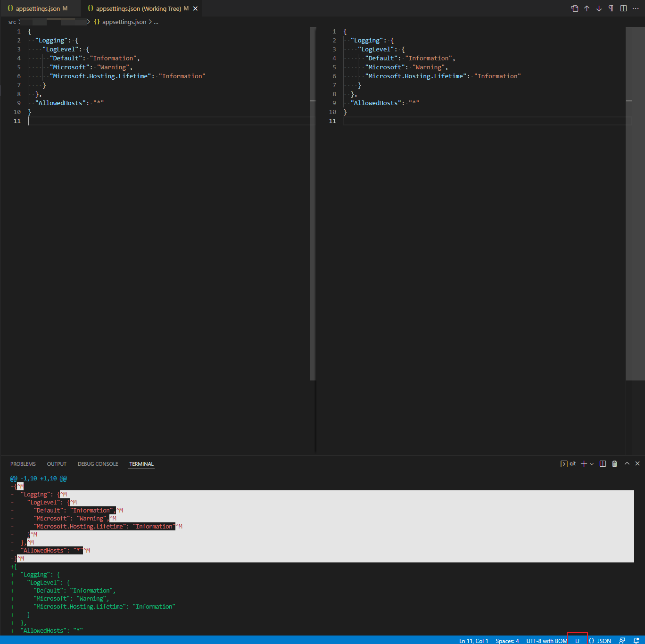The height and width of the screenshot is (644, 645).
Task: Toggle whitespace rendering via pilcrow icon
Action: pyautogui.click(x=611, y=8)
